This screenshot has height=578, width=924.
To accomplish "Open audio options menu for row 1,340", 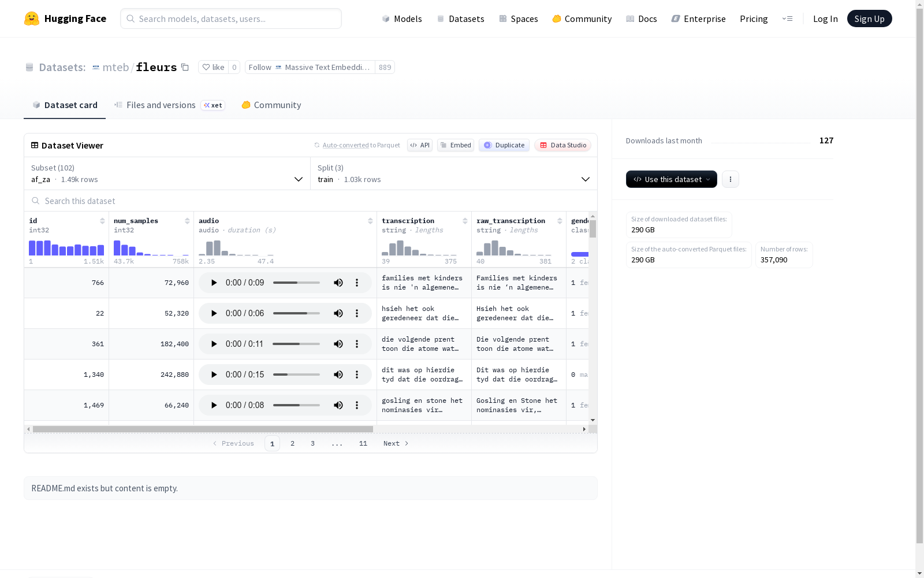I will point(357,375).
